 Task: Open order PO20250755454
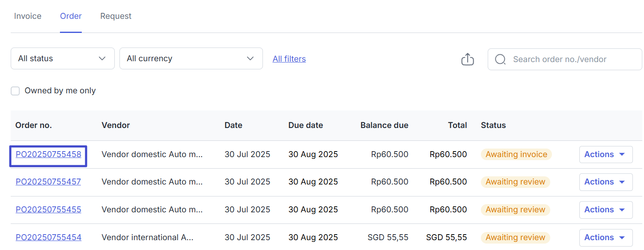coord(48,238)
